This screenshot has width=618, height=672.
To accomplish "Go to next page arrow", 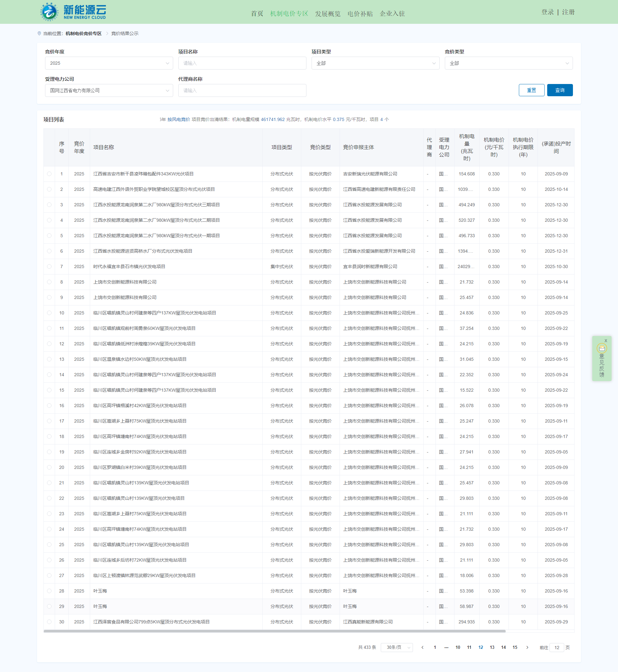I will 527,648.
